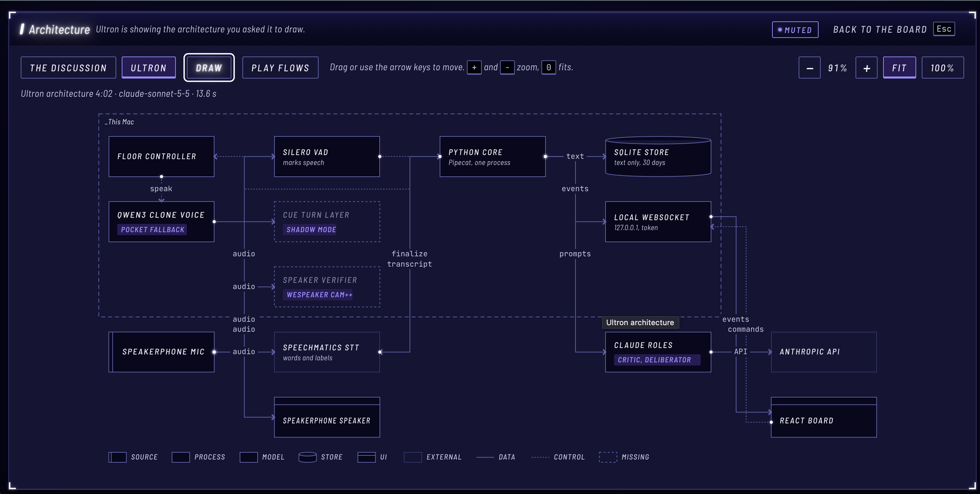Click the 'finalize transcript' edge label
This screenshot has width=980, height=494.
click(x=410, y=259)
